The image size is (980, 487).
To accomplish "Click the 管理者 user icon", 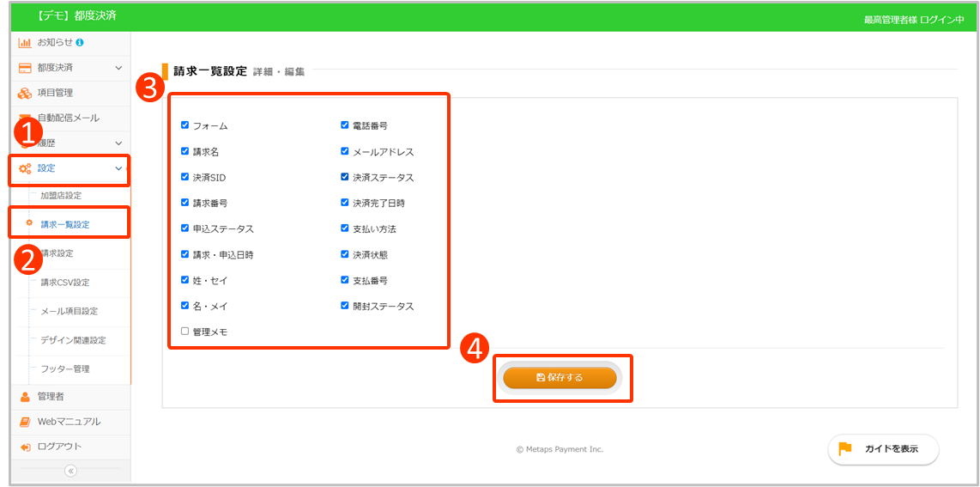I will pos(25,397).
